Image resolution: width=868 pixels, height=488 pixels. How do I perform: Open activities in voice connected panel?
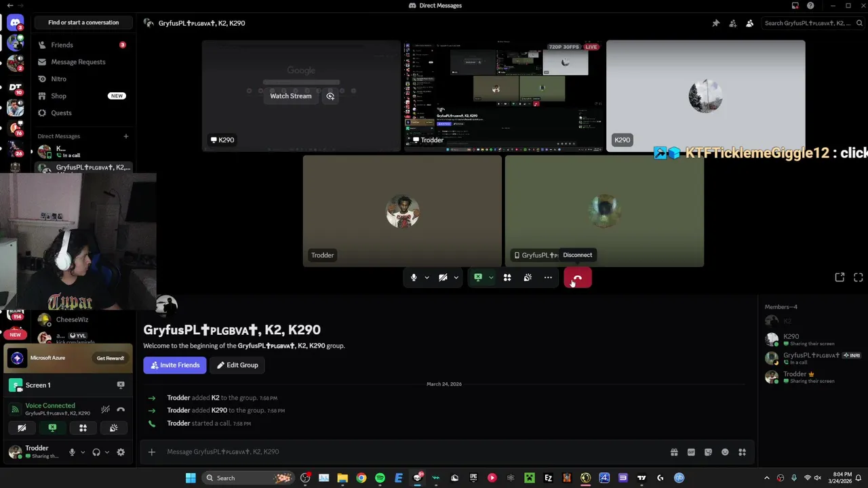(83, 428)
